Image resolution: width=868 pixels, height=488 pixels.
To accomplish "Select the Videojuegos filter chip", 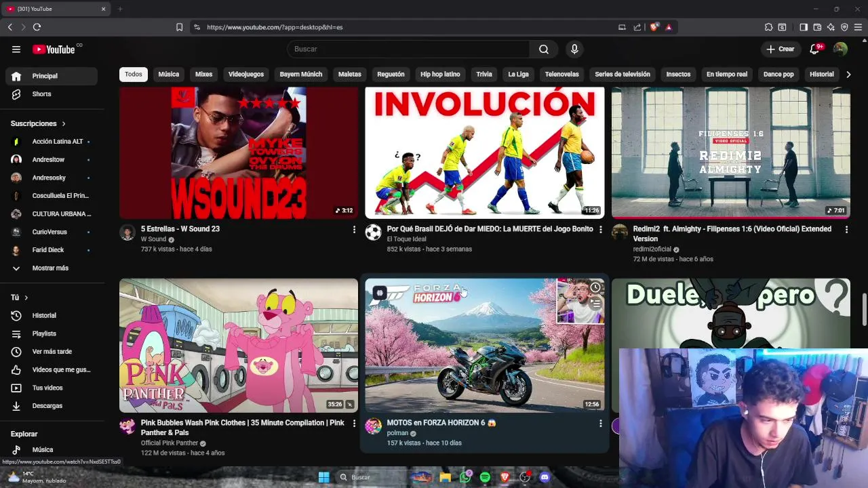I will click(x=246, y=75).
